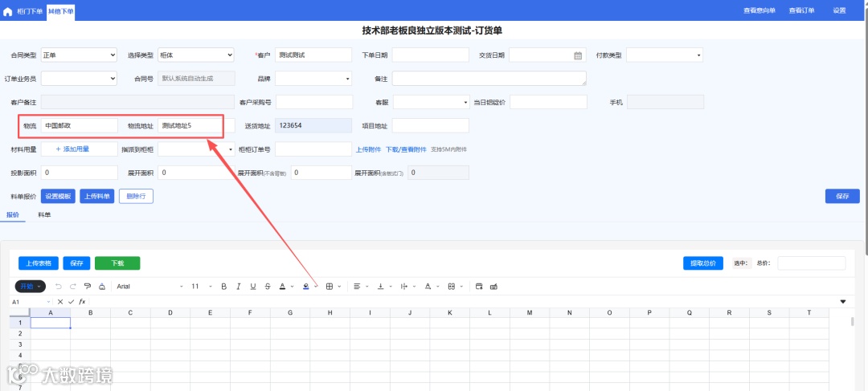
Task: Toggle strikethrough formatting
Action: (268, 286)
